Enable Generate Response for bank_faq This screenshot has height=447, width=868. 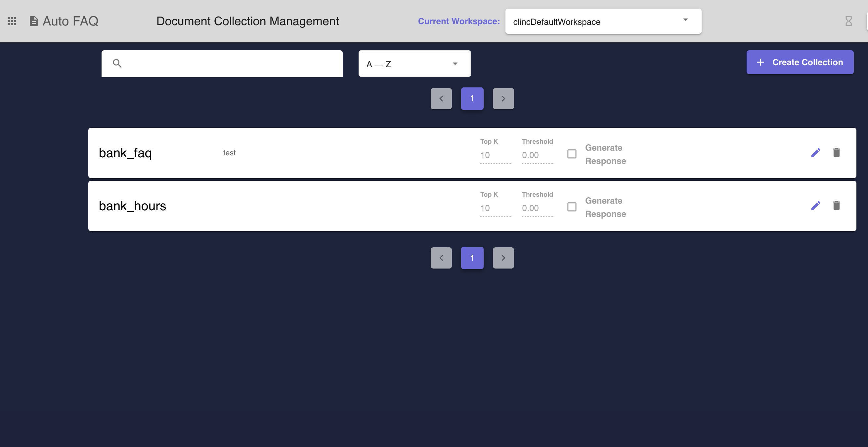pyautogui.click(x=572, y=154)
